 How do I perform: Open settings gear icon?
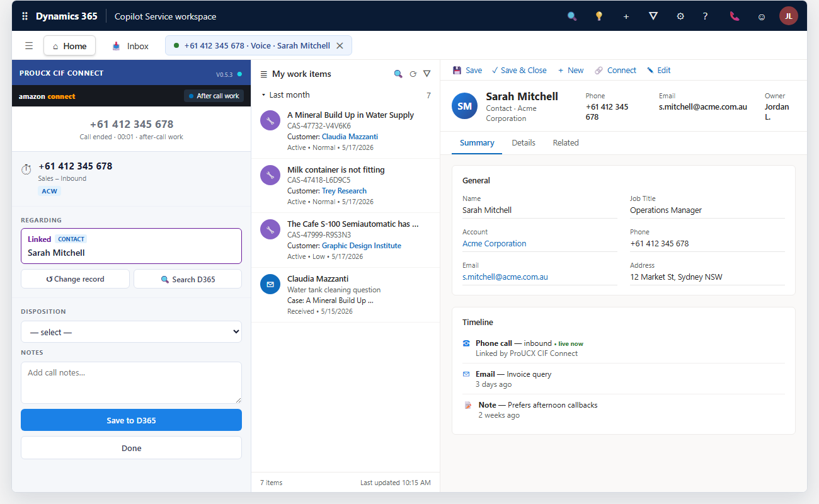pyautogui.click(x=680, y=16)
